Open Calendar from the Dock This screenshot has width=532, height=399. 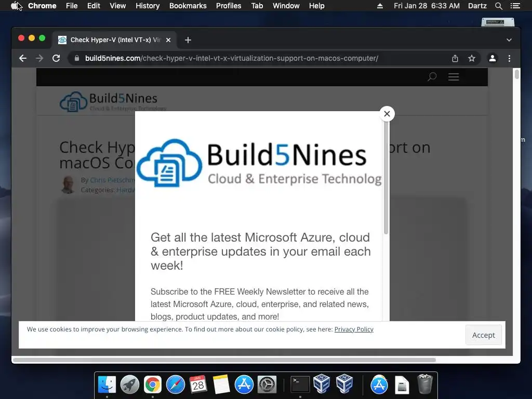point(198,384)
